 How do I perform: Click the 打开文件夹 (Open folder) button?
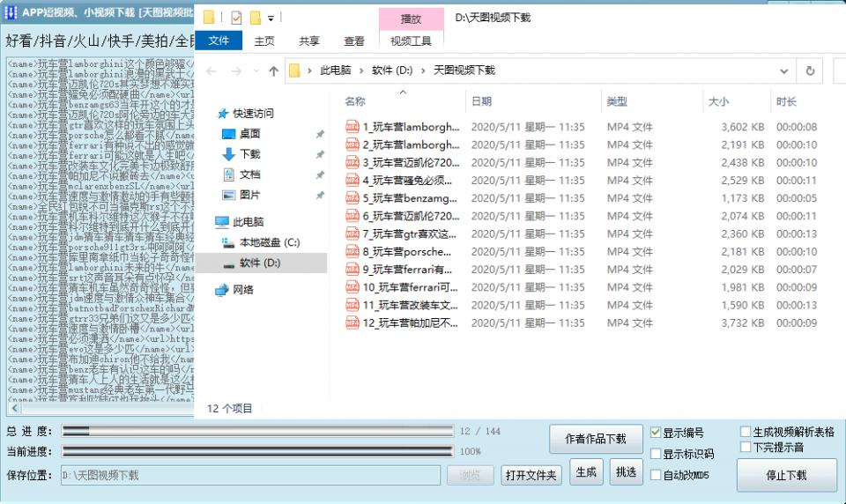click(x=531, y=475)
